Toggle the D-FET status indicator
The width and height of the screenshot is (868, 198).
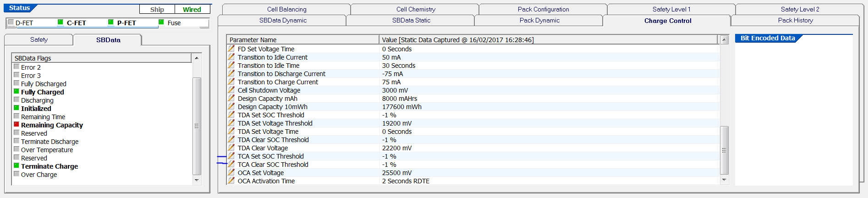click(x=11, y=22)
